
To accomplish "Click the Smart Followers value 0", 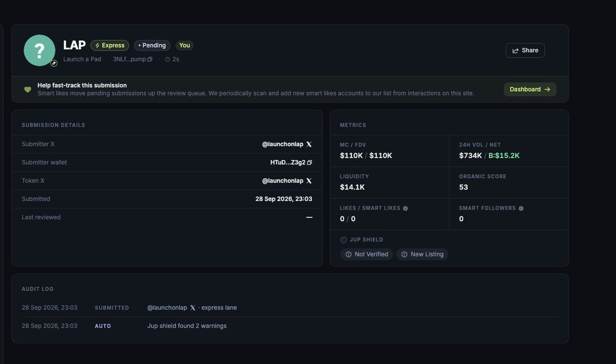I will 461,219.
